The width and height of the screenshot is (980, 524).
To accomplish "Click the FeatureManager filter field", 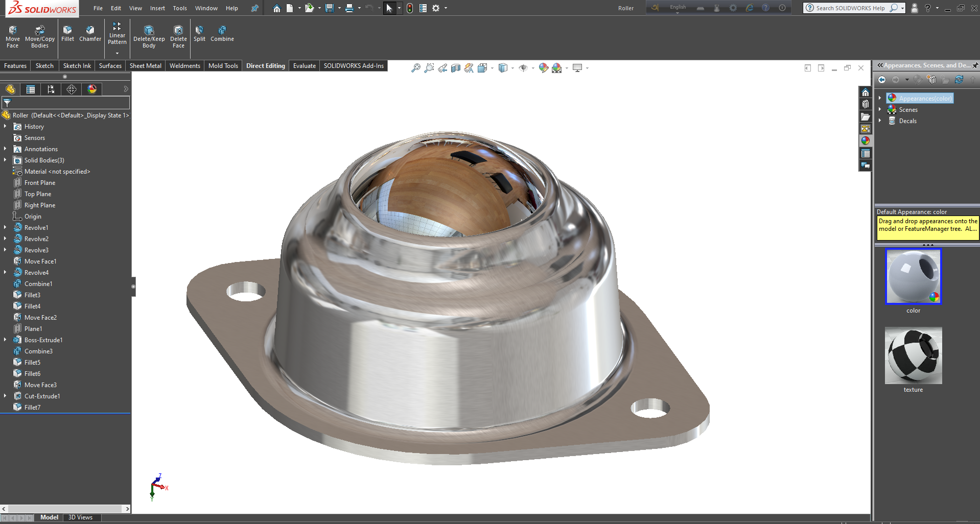I will 66,103.
